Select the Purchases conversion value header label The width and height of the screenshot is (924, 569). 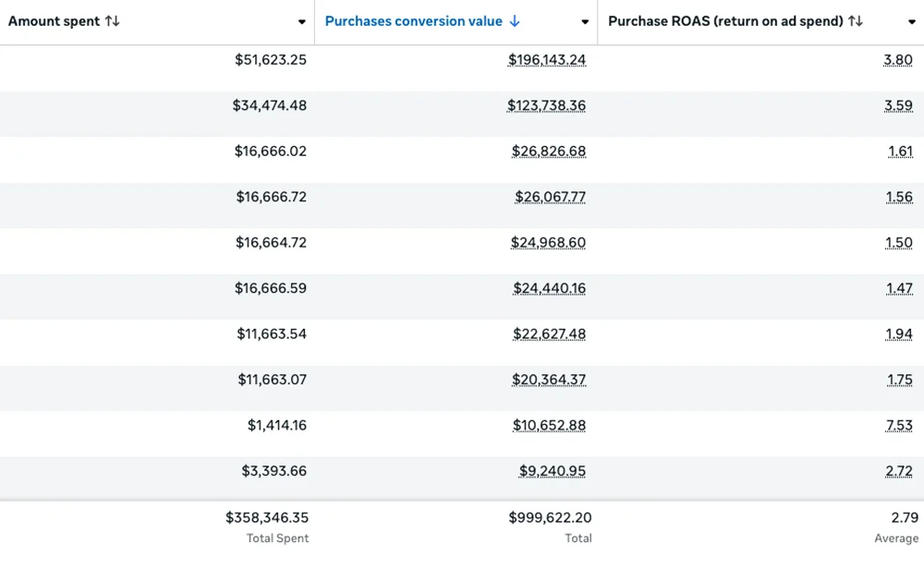click(413, 21)
